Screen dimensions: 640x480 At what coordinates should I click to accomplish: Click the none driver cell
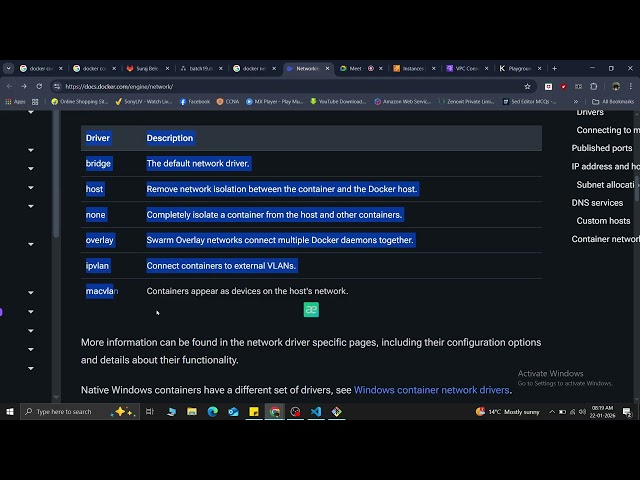96,215
